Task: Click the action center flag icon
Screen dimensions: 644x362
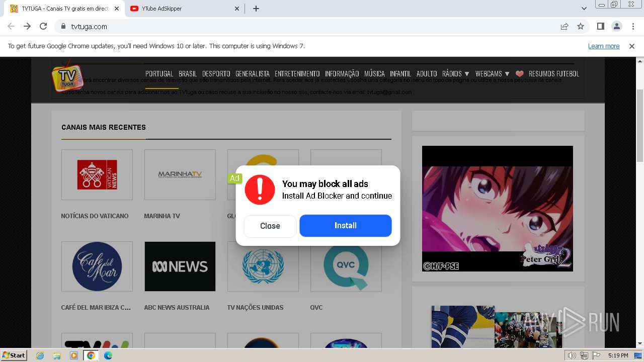Action: click(x=595, y=355)
